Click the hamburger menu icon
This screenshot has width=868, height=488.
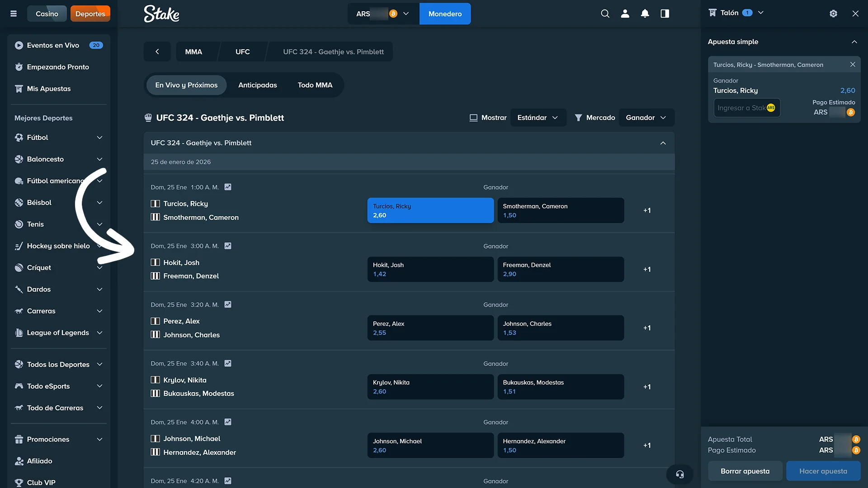[14, 14]
